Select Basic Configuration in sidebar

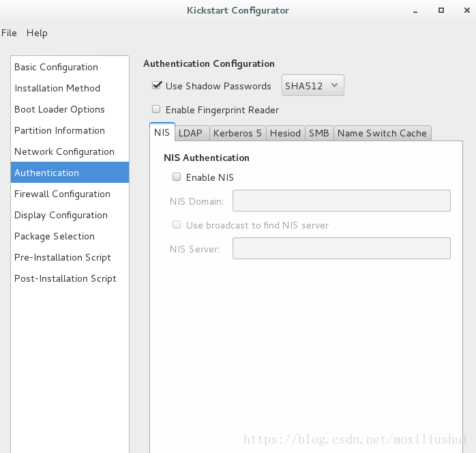[x=70, y=67]
